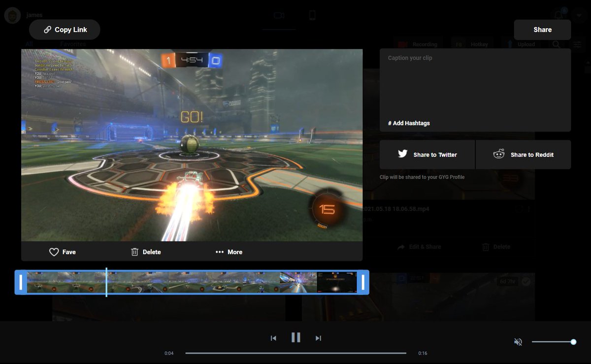Viewport: 591px width, 364px height.
Task: Click the trash icon below the video preview
Action: [135, 252]
